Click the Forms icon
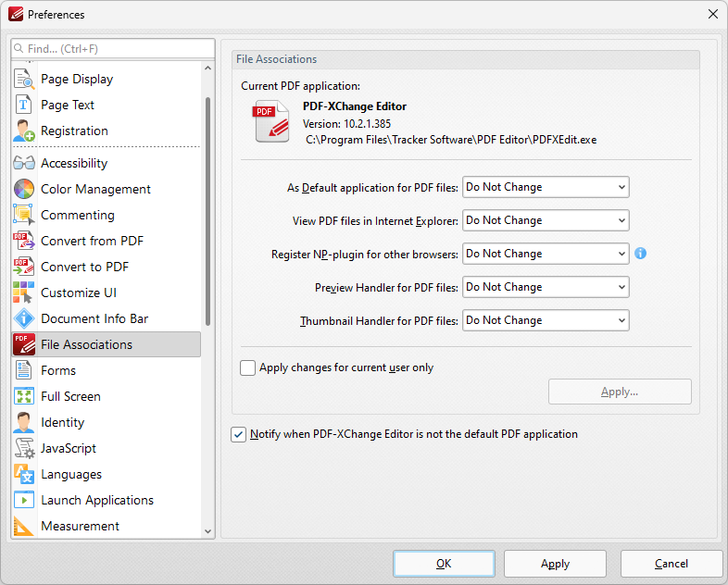This screenshot has width=728, height=585. click(24, 370)
